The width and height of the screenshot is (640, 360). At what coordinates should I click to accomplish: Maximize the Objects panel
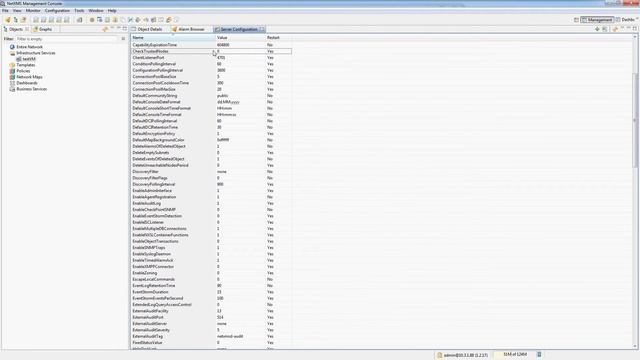click(x=125, y=29)
